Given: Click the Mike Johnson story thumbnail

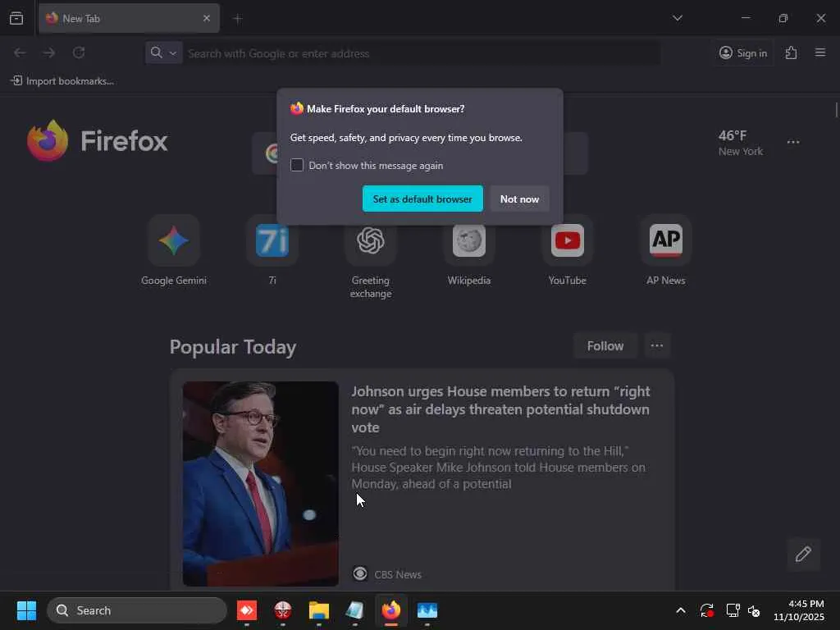Looking at the screenshot, I should (x=260, y=484).
